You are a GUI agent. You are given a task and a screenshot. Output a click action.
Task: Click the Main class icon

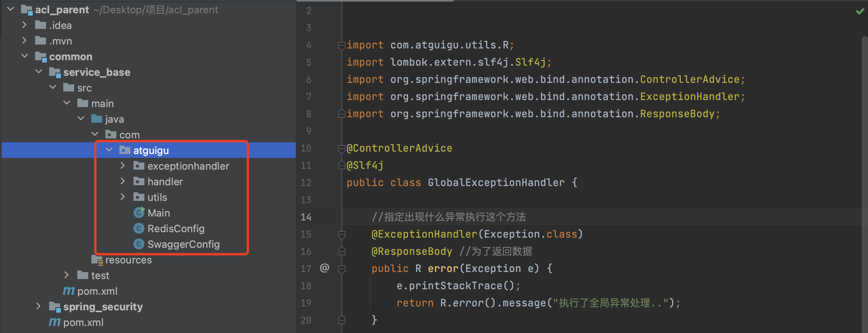pos(139,213)
